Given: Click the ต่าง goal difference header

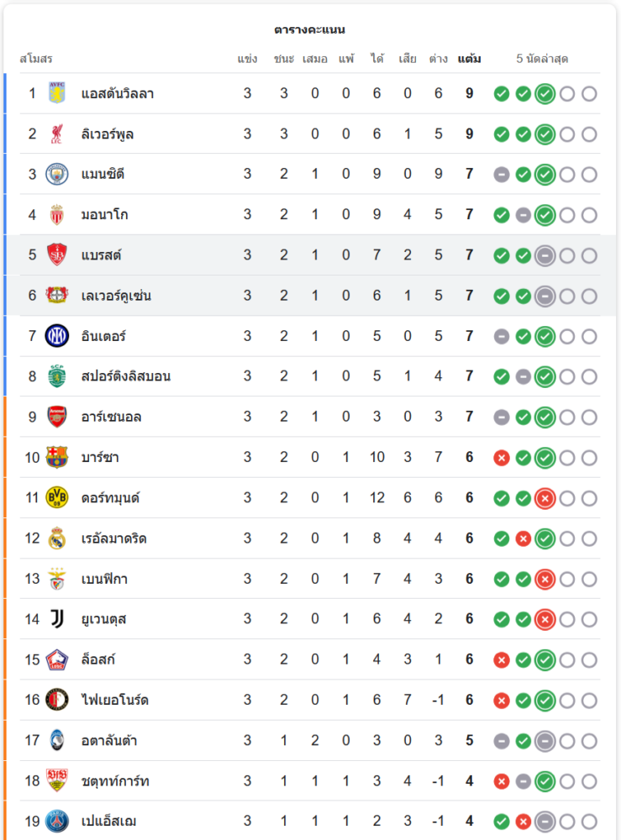Looking at the screenshot, I should (438, 59).
